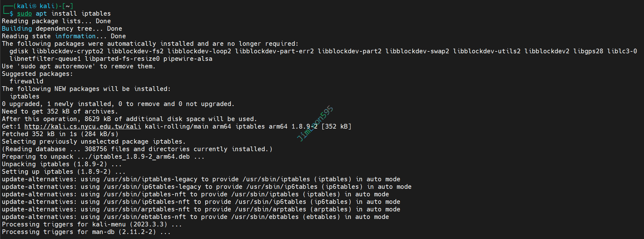Click the tilde directory in the prompt brackets
Image resolution: width=644 pixels, height=239 pixels.
point(67,6)
